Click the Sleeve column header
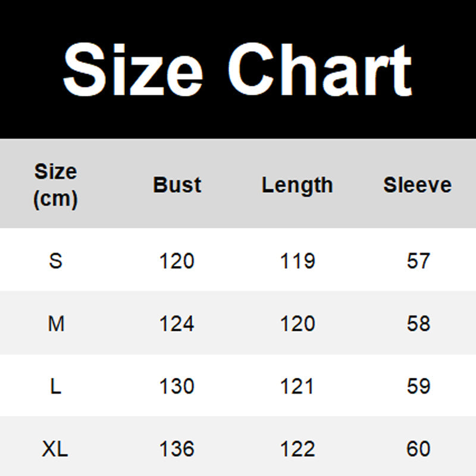This screenshot has width=476, height=476. (417, 184)
